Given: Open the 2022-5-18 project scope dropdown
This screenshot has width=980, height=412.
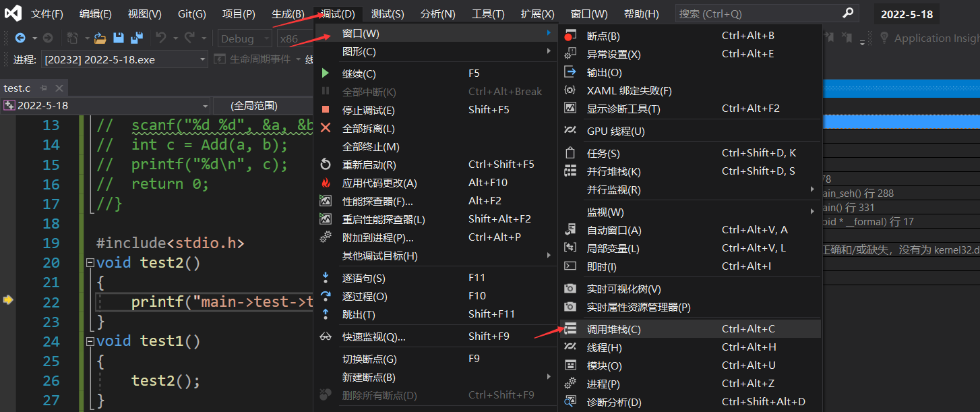Looking at the screenshot, I should point(106,106).
